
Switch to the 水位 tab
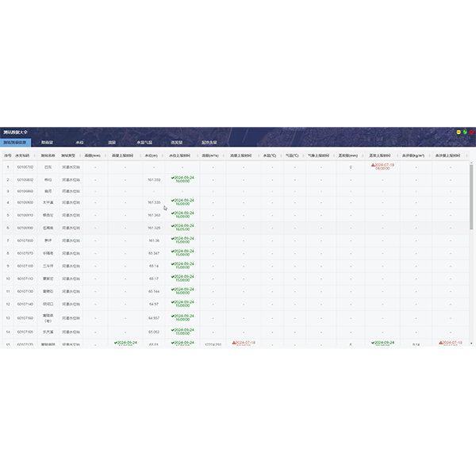click(79, 142)
